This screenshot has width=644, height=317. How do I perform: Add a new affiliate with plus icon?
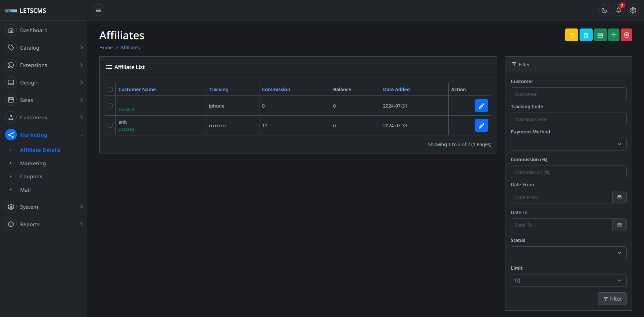coord(613,35)
